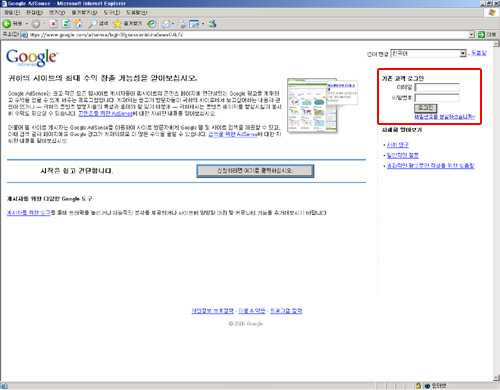Click the apply here signup button
Viewport: 500px width, 390px height.
coord(255,171)
